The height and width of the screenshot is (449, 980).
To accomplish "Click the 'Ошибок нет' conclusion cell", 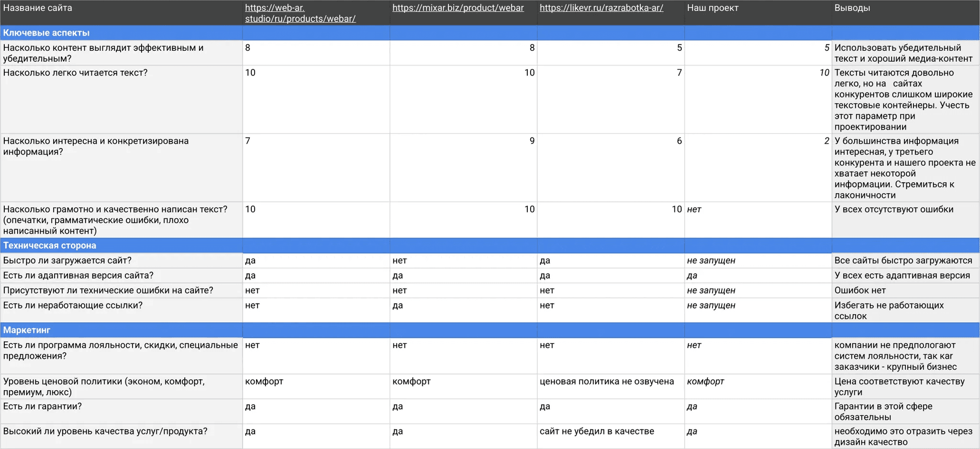I will click(x=860, y=291).
